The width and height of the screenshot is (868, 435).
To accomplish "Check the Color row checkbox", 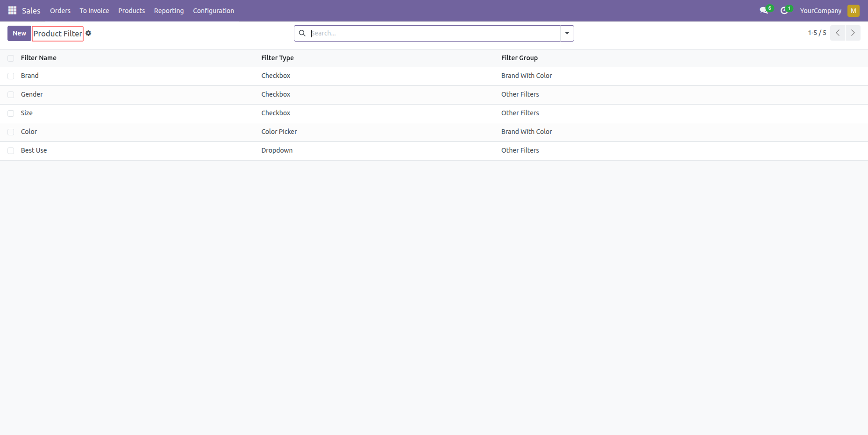I will [11, 132].
